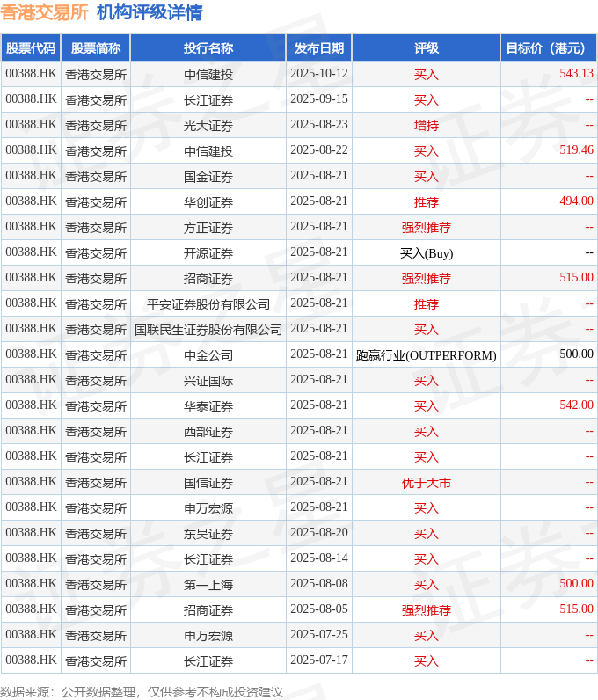598x700 pixels.
Task: Select the 股票简称 column header
Action: [x=96, y=48]
